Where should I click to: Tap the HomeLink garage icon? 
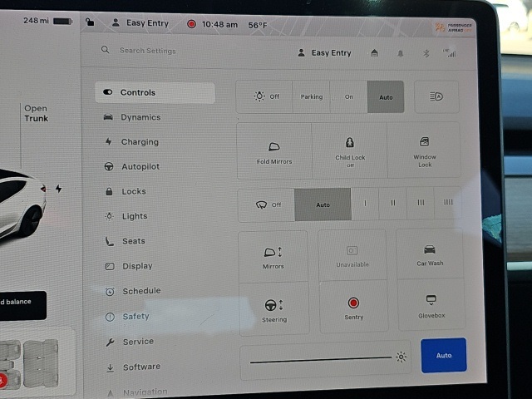click(x=374, y=53)
